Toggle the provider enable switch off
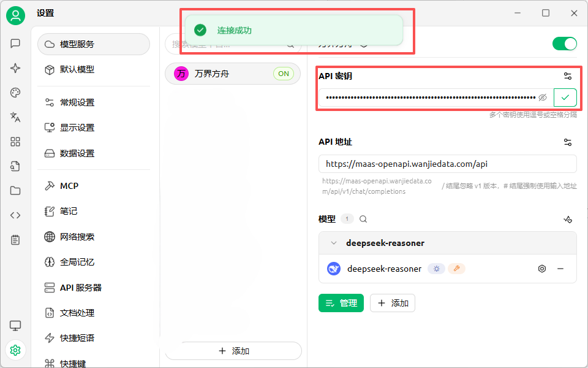This screenshot has height=368, width=588. (x=564, y=44)
